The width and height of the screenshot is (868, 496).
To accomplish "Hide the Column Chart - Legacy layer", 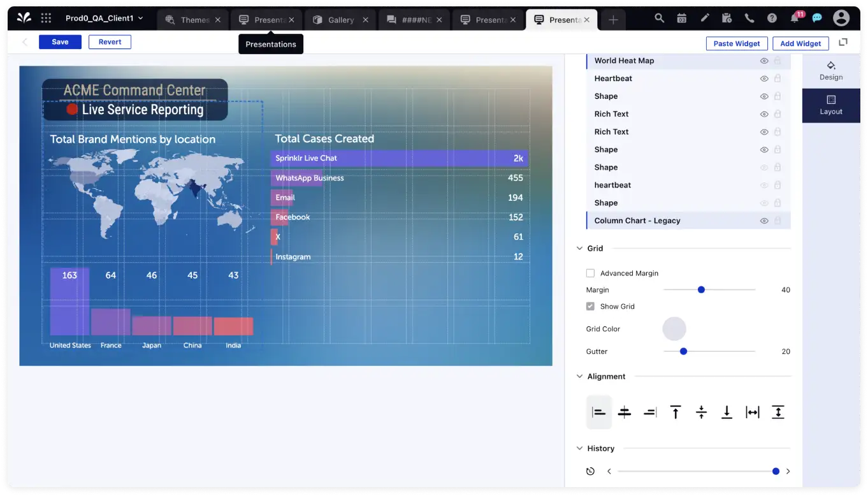I will (764, 221).
